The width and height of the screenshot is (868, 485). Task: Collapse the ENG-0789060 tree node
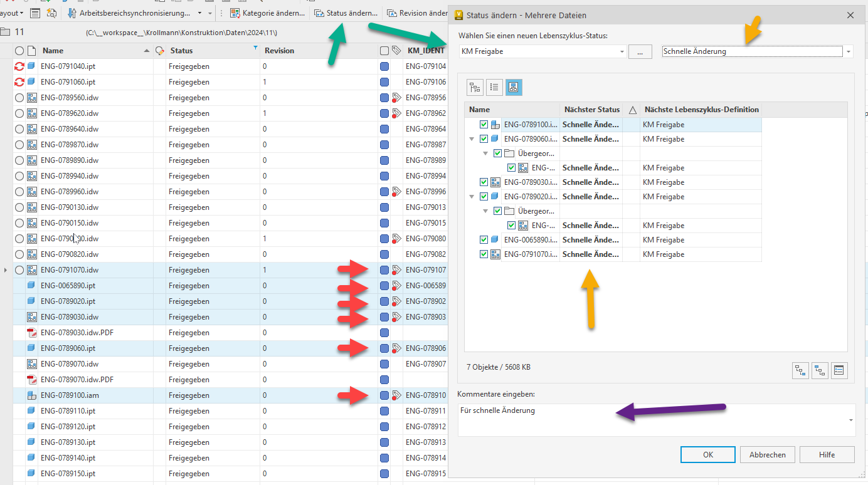[472, 139]
